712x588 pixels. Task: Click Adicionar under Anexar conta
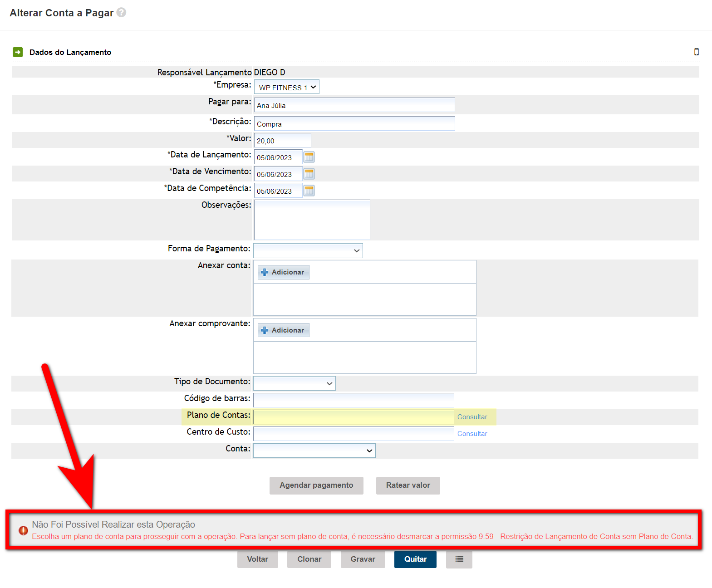point(284,272)
